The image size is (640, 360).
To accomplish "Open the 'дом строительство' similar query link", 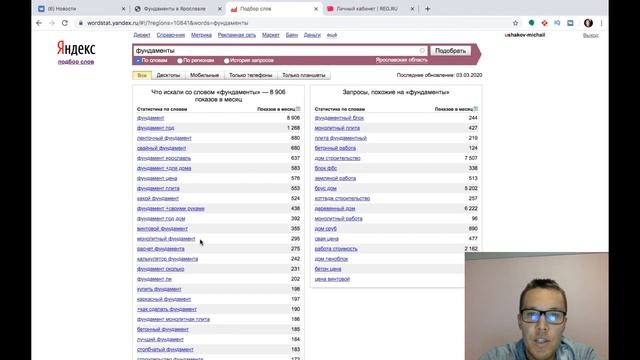I will point(338,158).
